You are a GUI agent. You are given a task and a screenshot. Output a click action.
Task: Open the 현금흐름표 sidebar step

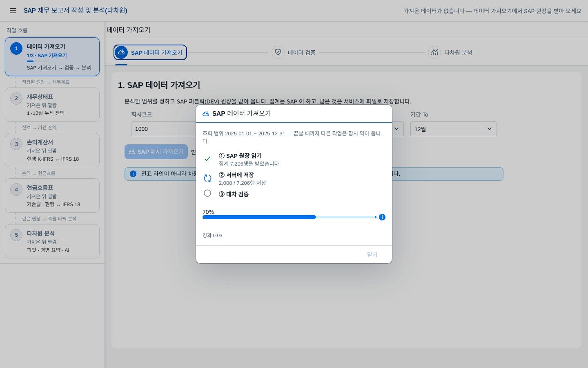coord(52,195)
